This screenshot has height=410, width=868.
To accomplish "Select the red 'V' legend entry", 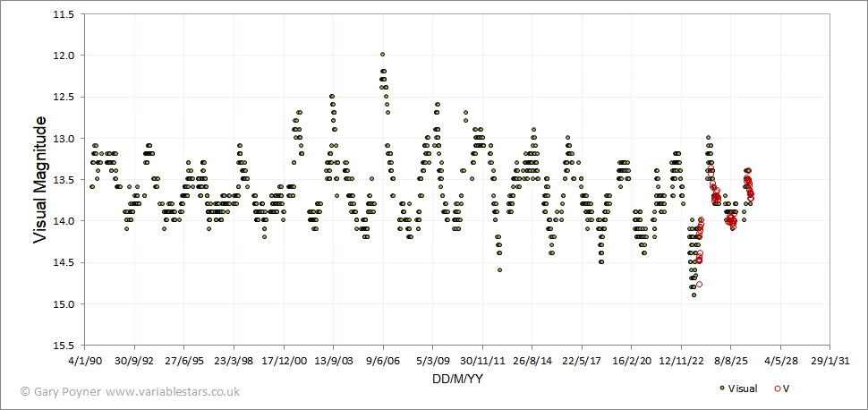I will (x=781, y=389).
